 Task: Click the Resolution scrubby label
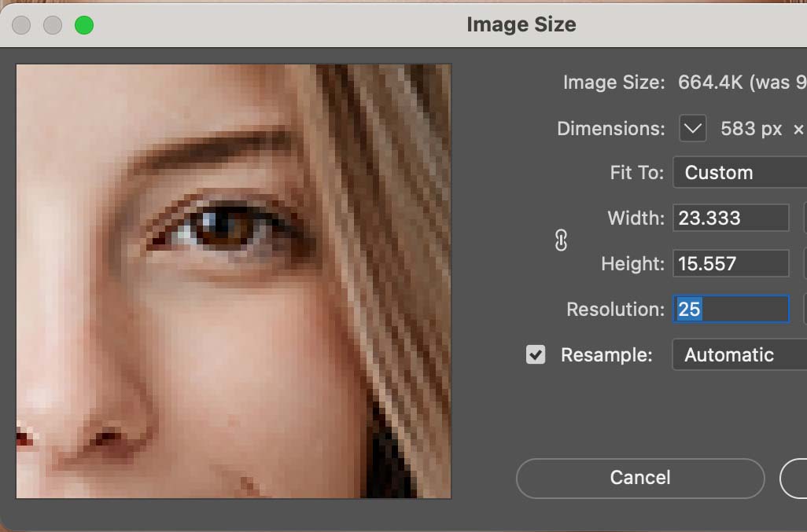(x=615, y=310)
